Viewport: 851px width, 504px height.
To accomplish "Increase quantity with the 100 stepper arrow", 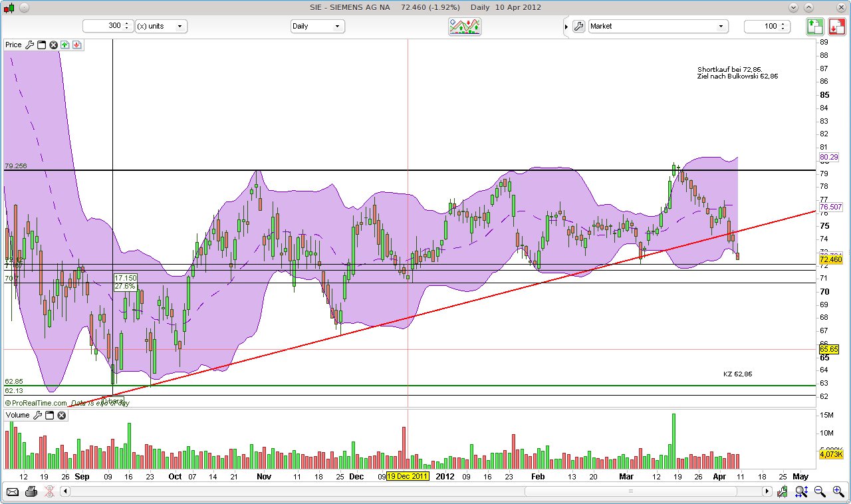I will [x=783, y=24].
